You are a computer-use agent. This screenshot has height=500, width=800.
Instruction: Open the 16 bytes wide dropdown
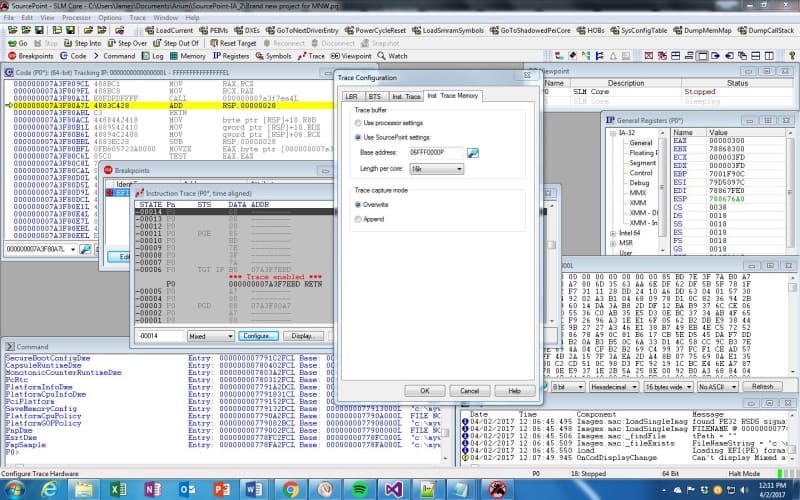[668, 387]
